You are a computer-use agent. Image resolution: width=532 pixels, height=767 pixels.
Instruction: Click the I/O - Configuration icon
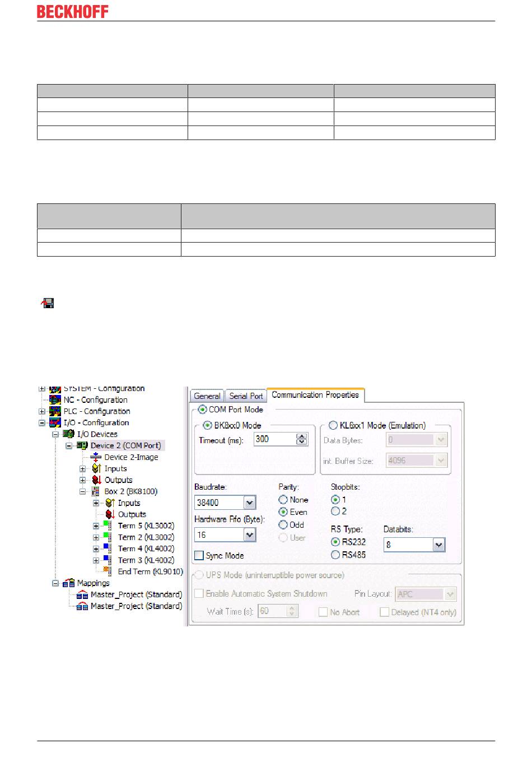(55, 422)
